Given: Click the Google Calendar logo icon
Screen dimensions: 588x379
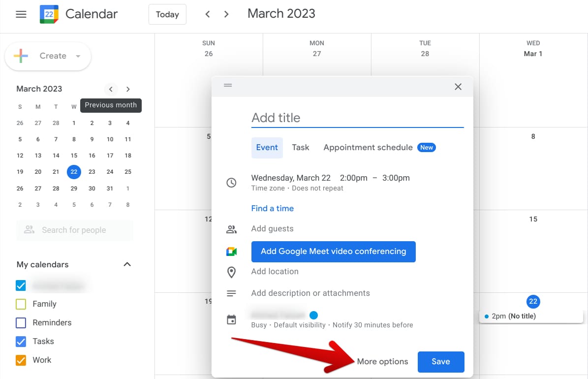Looking at the screenshot, I should pyautogui.click(x=49, y=14).
